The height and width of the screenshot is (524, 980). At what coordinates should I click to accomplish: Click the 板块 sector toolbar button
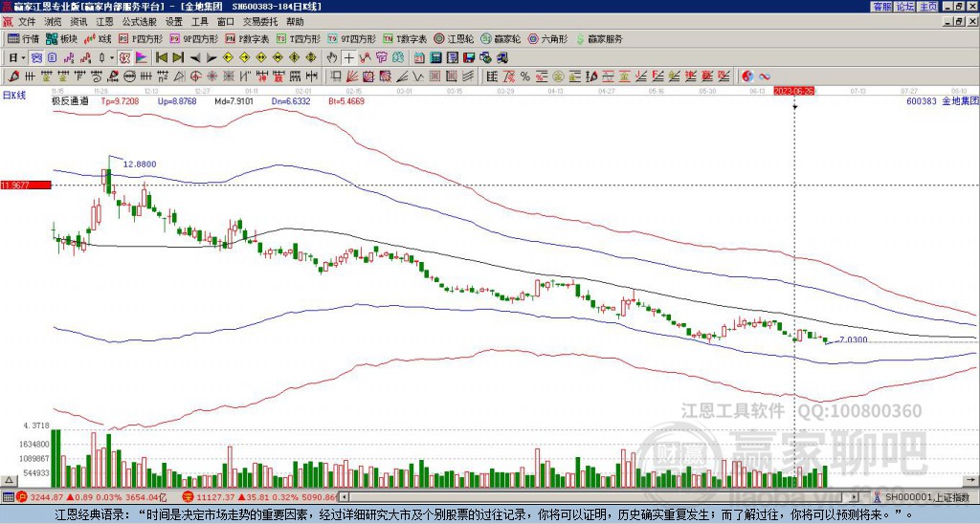click(x=62, y=39)
